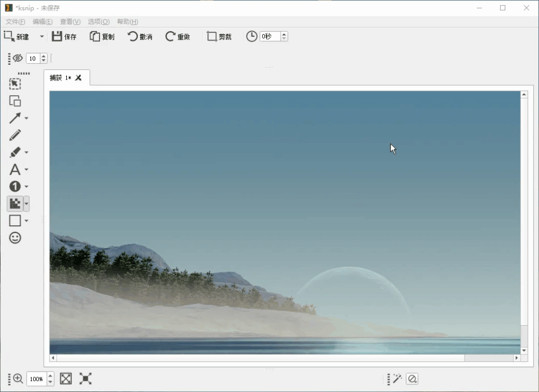Select the Text tool

15,169
